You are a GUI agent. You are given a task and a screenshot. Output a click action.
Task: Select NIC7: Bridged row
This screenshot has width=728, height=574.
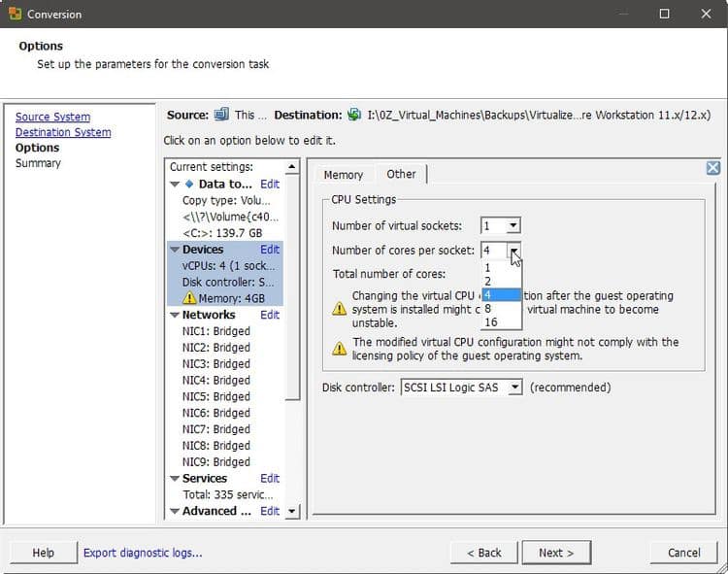(216, 429)
